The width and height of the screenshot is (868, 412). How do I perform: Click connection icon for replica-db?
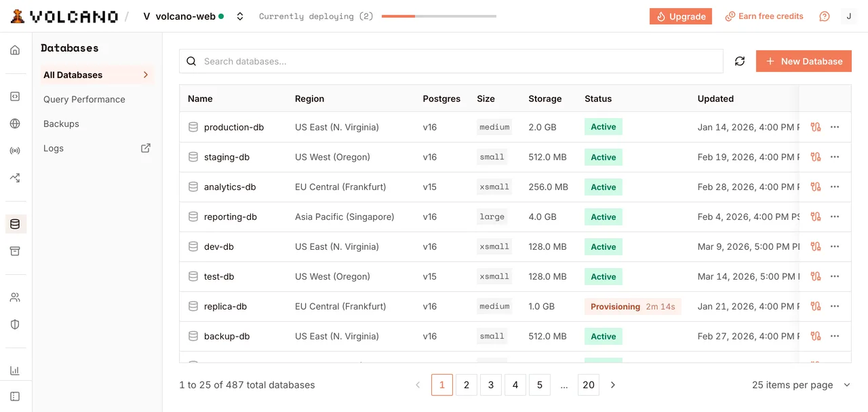(816, 306)
